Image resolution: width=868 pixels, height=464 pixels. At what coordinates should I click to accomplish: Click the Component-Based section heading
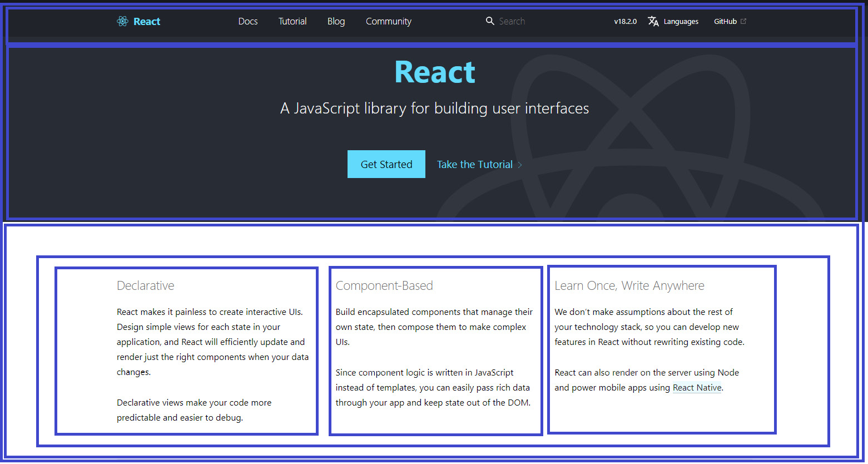(x=384, y=285)
